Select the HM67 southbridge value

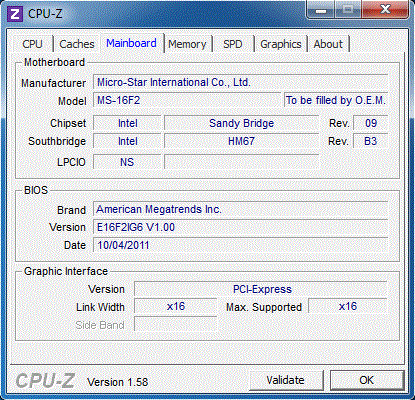(241, 141)
